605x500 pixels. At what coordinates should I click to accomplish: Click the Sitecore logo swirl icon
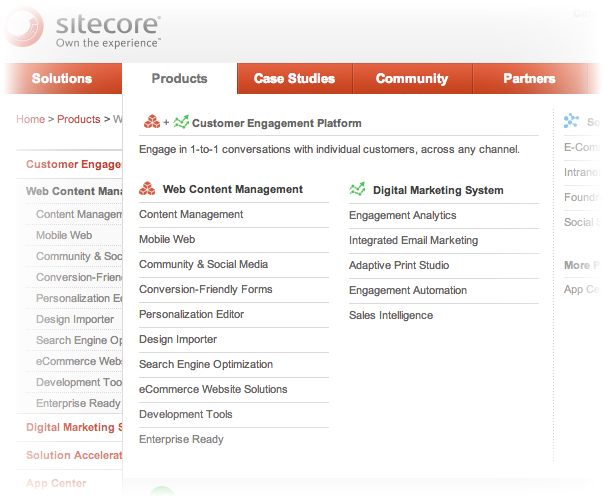point(24,27)
